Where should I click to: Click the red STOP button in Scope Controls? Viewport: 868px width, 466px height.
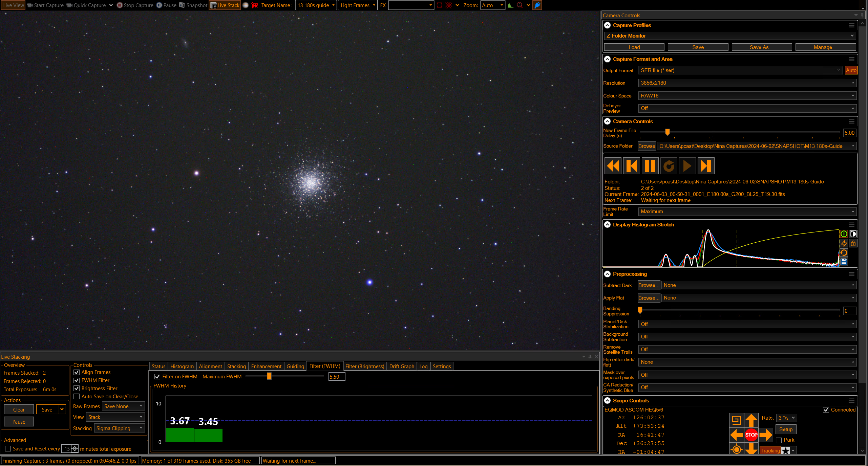pyautogui.click(x=751, y=435)
